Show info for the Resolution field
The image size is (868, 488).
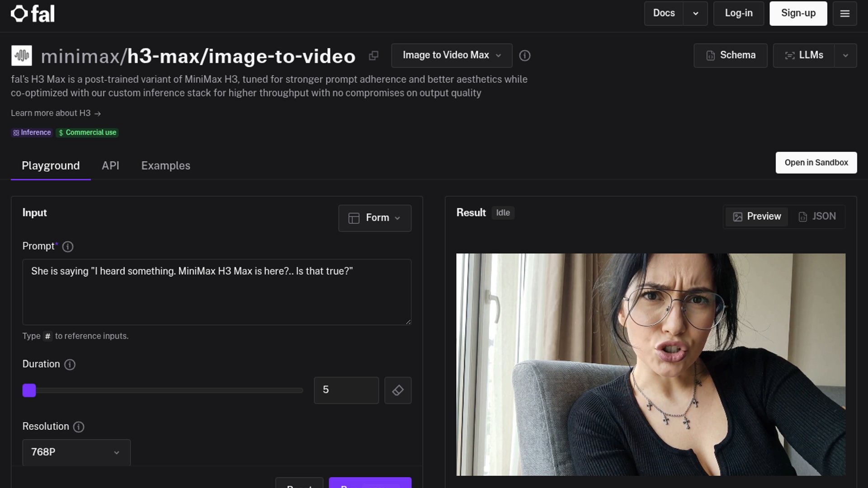[79, 427]
